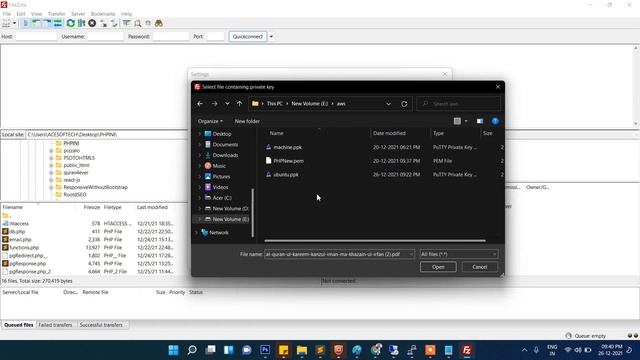This screenshot has height=360, width=640.
Task: Click the binoculars file search icon
Action: click(x=159, y=23)
